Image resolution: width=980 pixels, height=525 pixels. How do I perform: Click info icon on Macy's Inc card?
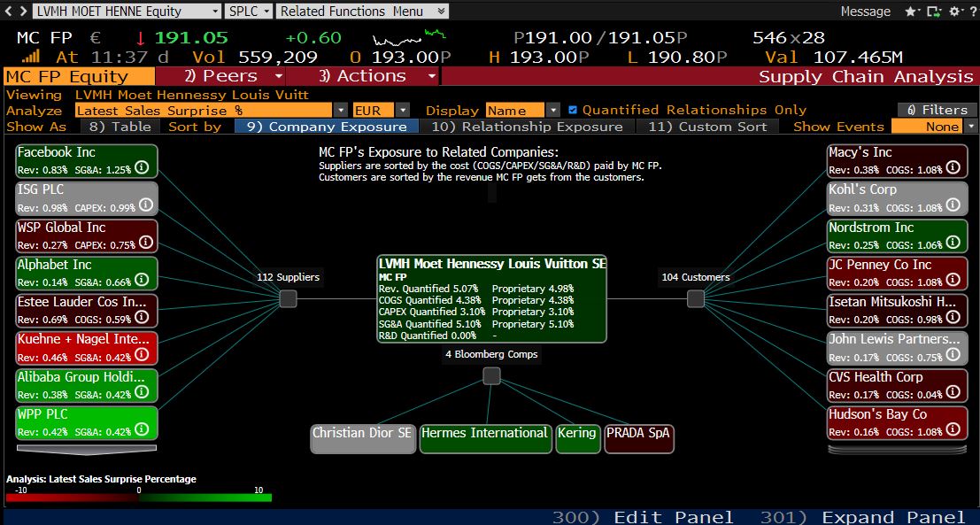[x=952, y=168]
